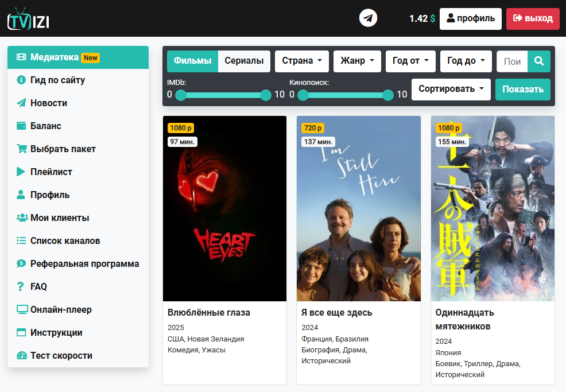The height and width of the screenshot is (392, 566).
Task: Focus the search input field
Action: click(x=512, y=61)
